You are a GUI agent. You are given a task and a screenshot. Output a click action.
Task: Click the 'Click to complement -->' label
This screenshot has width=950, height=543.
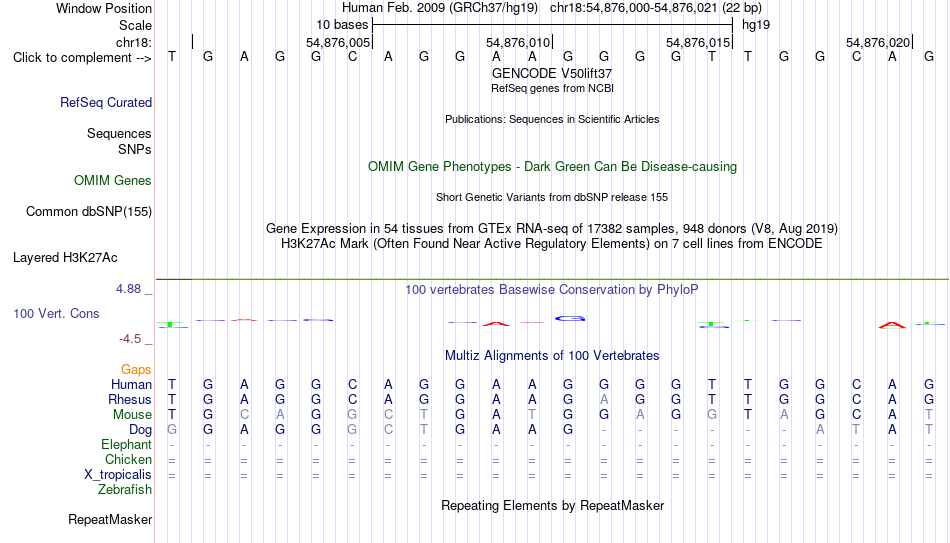[x=82, y=58]
